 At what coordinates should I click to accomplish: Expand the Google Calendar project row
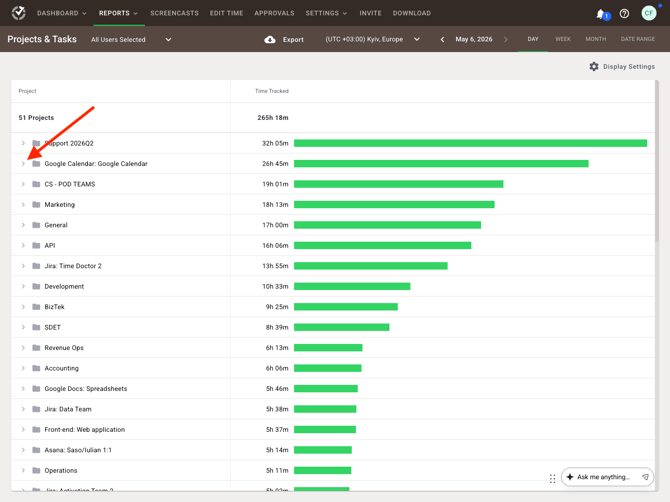click(23, 164)
